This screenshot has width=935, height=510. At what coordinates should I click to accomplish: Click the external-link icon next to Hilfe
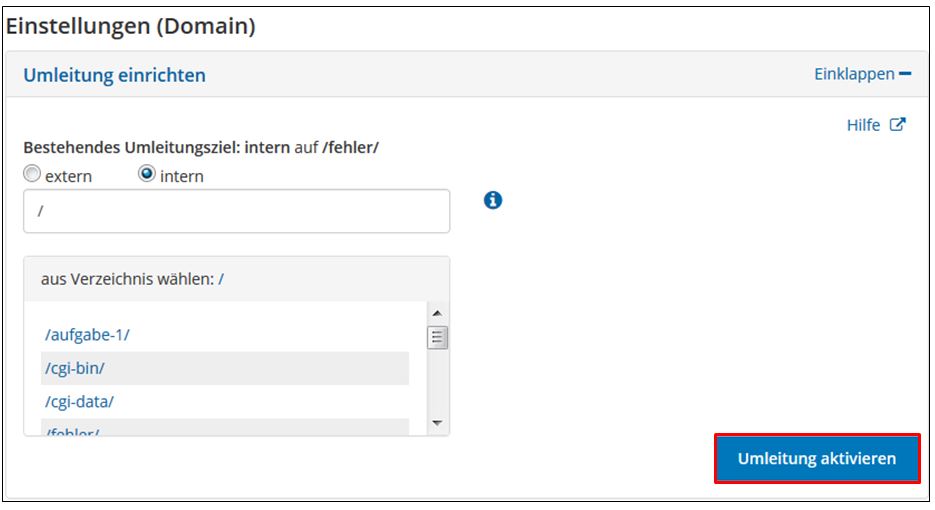(x=897, y=124)
